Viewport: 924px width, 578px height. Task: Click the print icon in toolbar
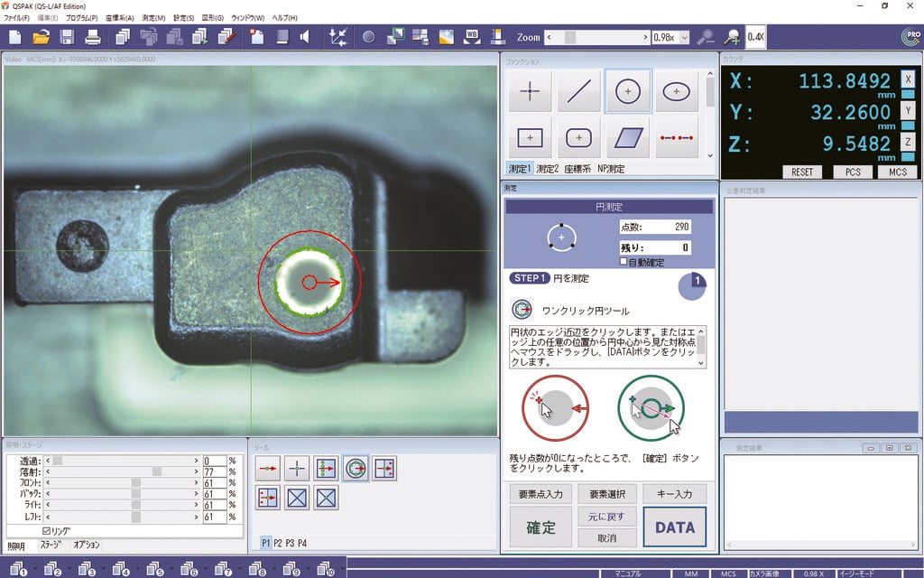(92, 37)
